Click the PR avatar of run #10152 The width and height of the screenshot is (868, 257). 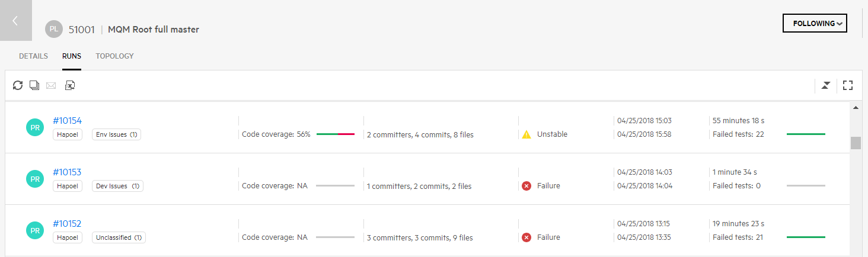35,230
